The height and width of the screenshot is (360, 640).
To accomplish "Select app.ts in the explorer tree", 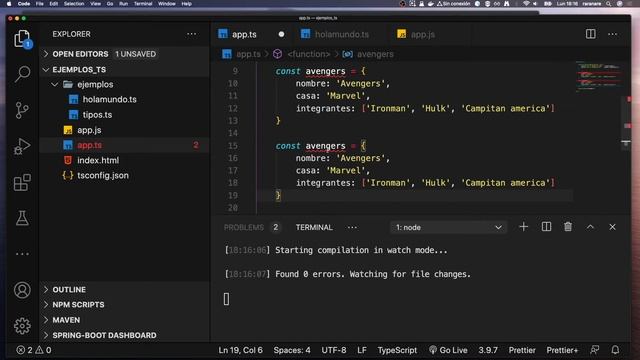I will [x=124, y=145].
